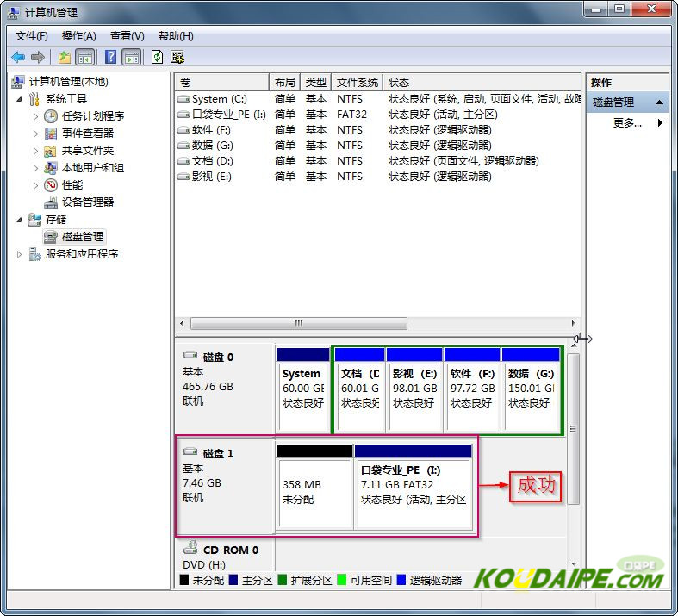Select 磁盘管理 node in the tree
678x616 pixels.
82,237
